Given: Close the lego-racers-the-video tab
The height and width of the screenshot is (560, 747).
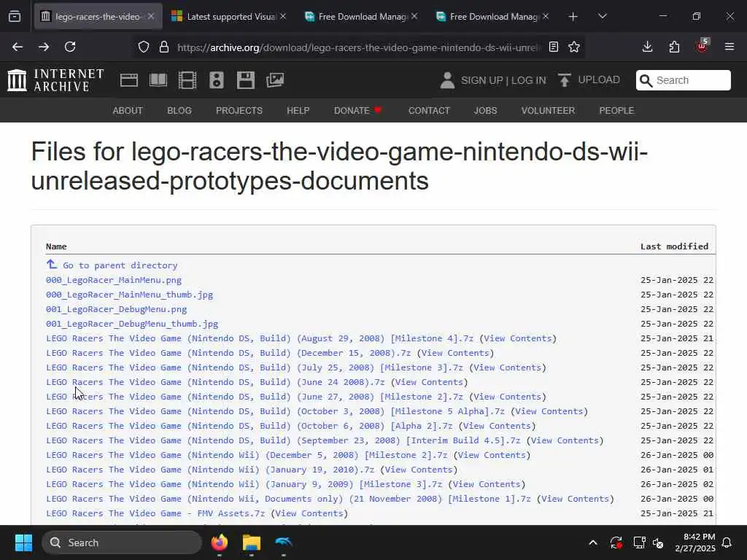Looking at the screenshot, I should pos(151,16).
